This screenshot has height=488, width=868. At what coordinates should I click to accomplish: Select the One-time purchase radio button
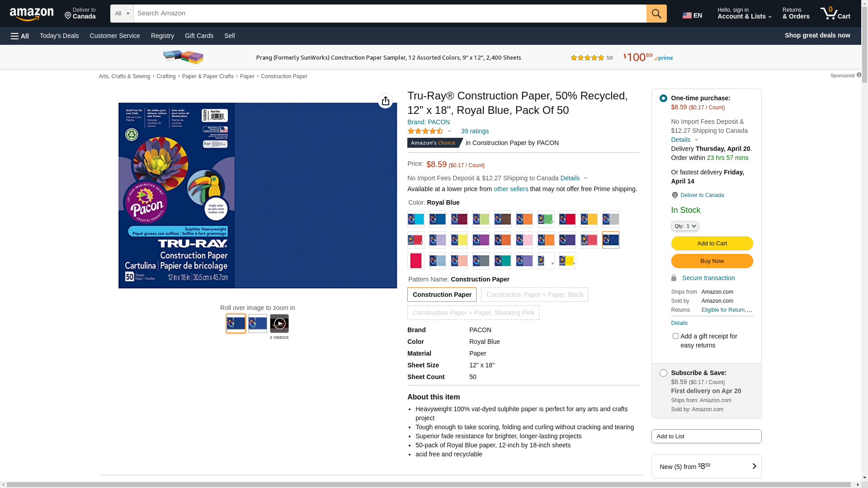click(x=663, y=98)
